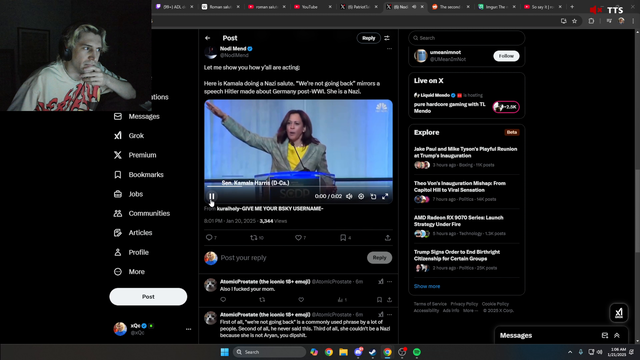640x360 pixels.
Task: Open video settings gear icon
Action: coord(361,196)
